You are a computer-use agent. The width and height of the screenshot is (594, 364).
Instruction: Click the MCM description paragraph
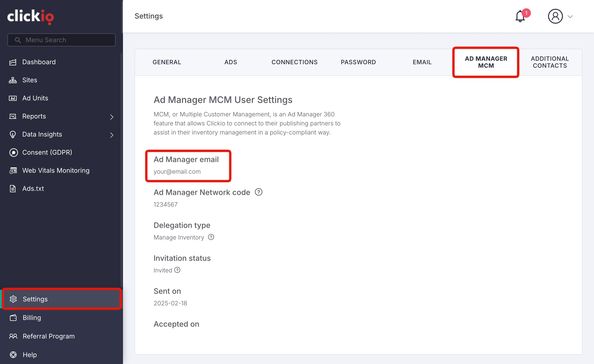pos(247,123)
